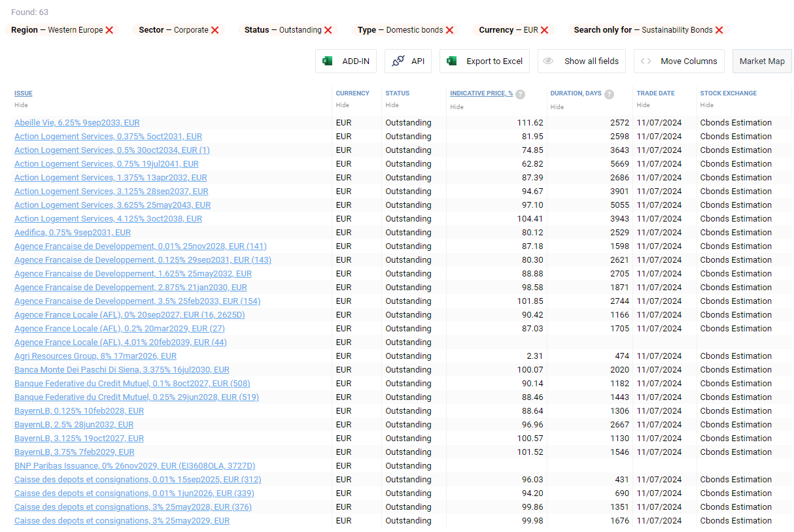Viewport: 794px width, 532px height.
Task: Remove the Type Domestic bonds filter
Action: click(449, 30)
